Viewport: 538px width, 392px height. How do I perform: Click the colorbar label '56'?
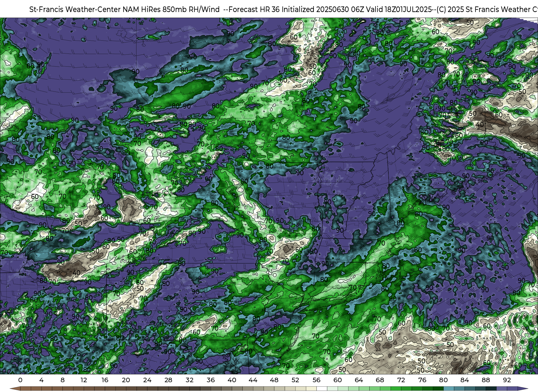click(x=316, y=380)
